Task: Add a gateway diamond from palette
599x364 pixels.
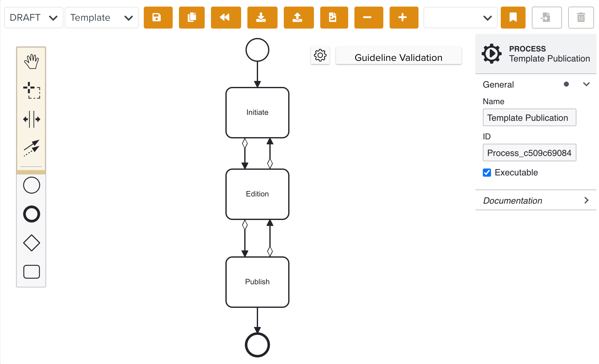Action: [31, 243]
